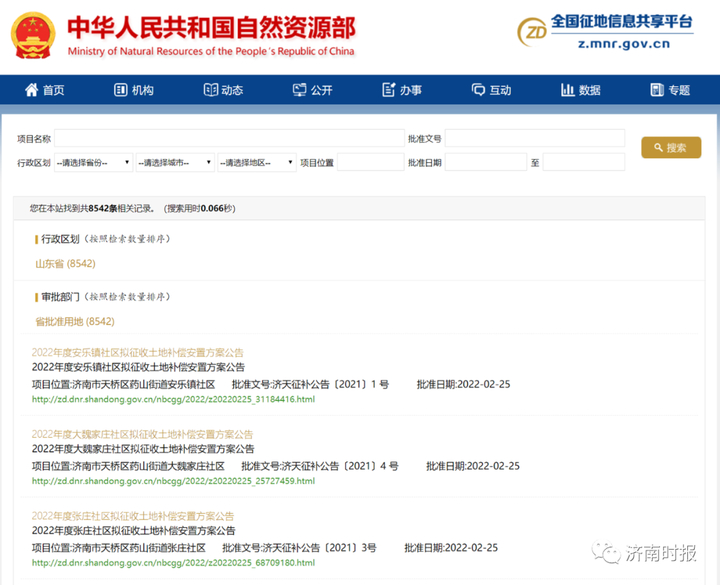Filter results by 山东省 (8542)

coord(65,264)
